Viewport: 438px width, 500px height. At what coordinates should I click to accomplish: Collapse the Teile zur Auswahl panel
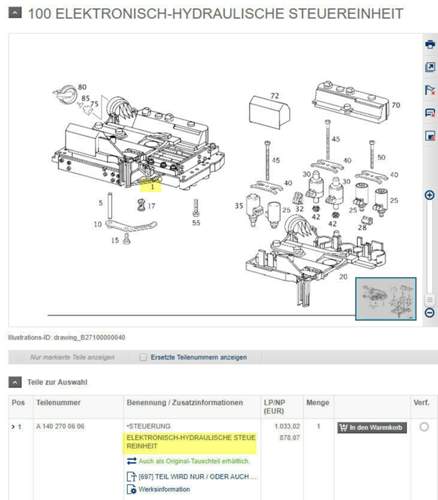(x=15, y=382)
